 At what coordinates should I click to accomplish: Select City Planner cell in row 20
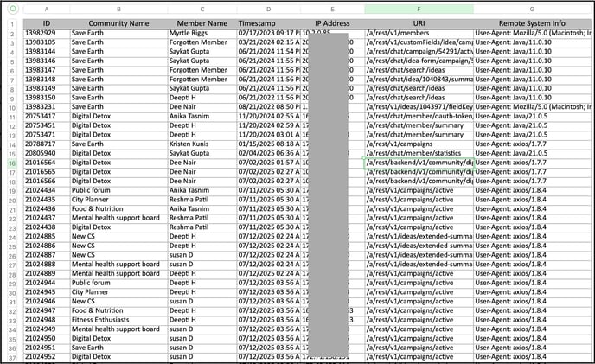[x=118, y=200]
